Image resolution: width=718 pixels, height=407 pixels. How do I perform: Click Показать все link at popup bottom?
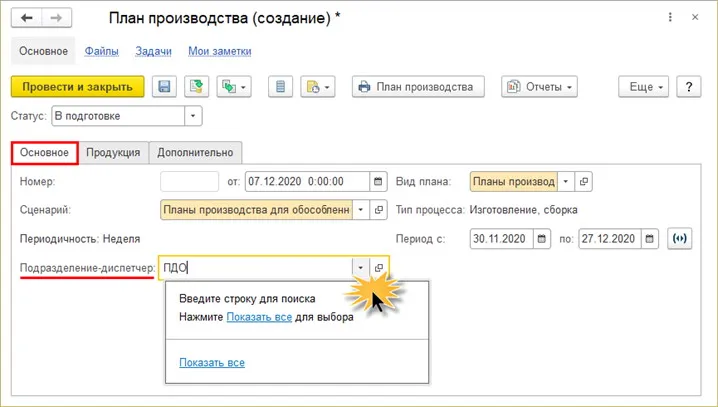212,363
